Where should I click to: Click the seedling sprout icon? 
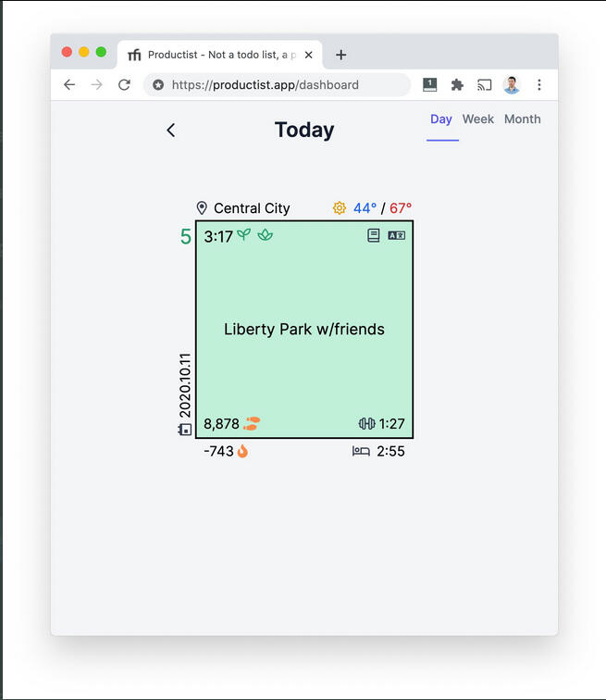click(243, 235)
